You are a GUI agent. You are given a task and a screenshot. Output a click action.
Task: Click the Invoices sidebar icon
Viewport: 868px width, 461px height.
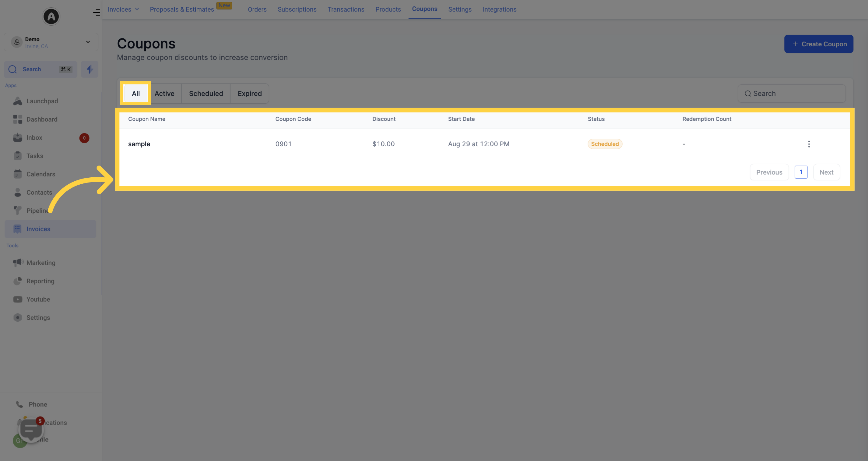point(17,228)
